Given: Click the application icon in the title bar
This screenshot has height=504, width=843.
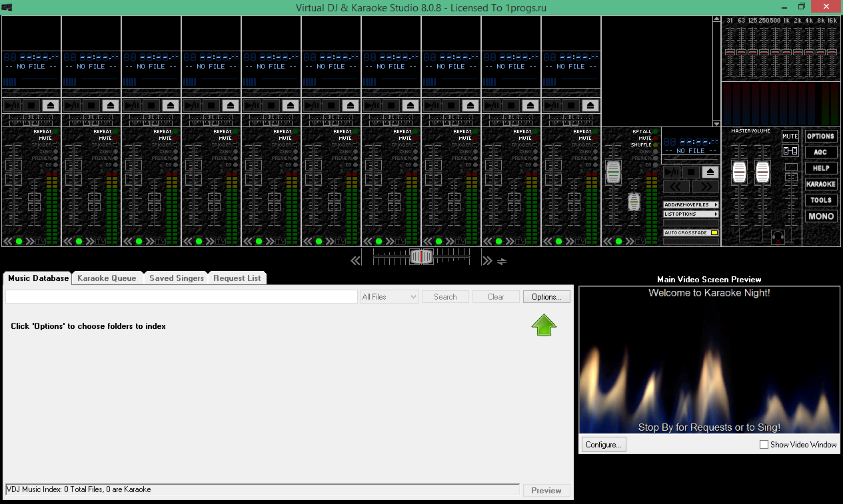Looking at the screenshot, I should [7, 7].
